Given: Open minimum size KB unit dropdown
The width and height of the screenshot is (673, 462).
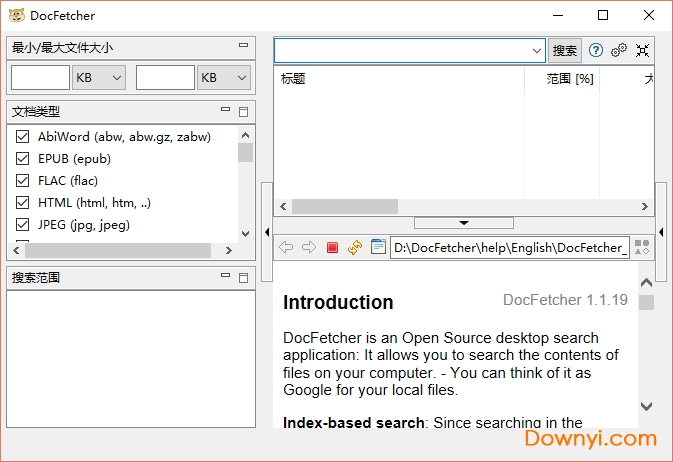Looking at the screenshot, I should tap(99, 78).
